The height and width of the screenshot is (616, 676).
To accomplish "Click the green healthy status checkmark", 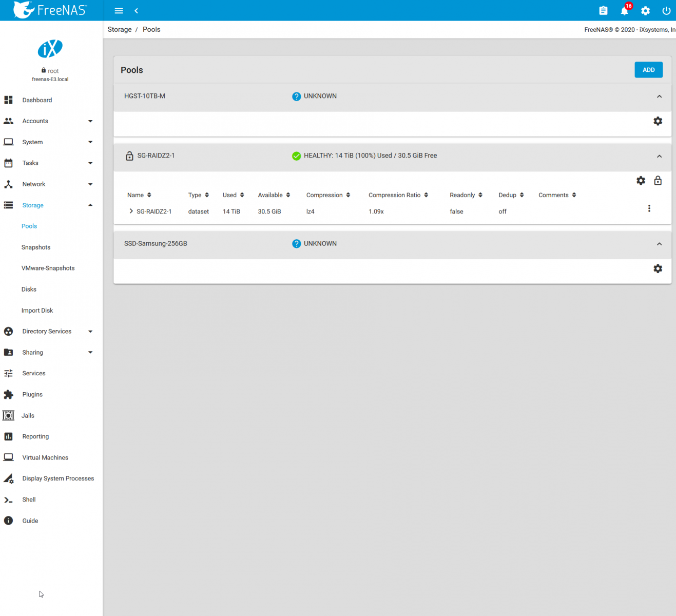I will (296, 156).
